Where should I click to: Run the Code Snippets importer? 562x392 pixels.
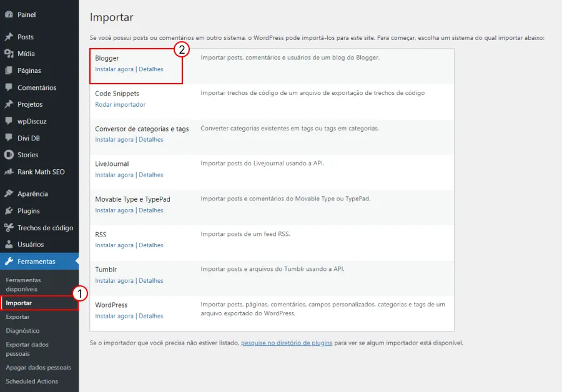[120, 105]
